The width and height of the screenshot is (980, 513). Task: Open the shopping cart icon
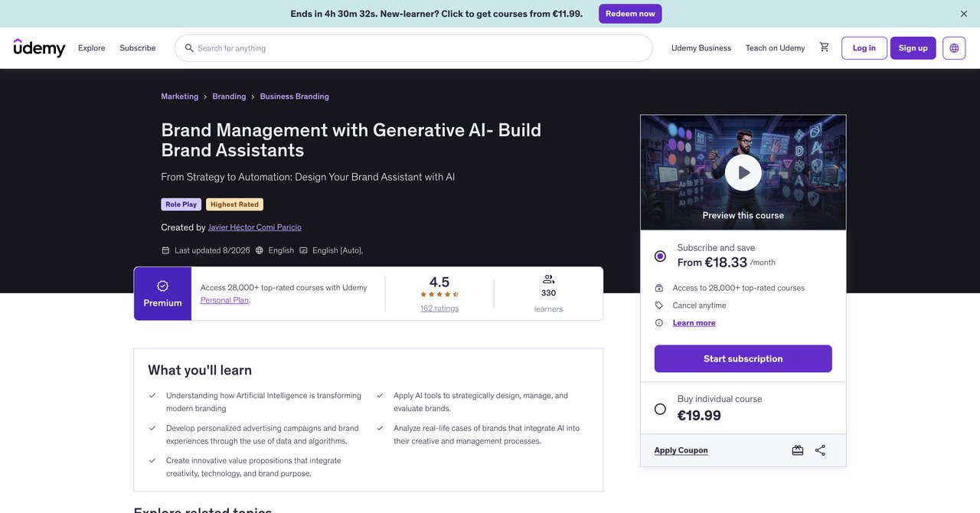[825, 47]
